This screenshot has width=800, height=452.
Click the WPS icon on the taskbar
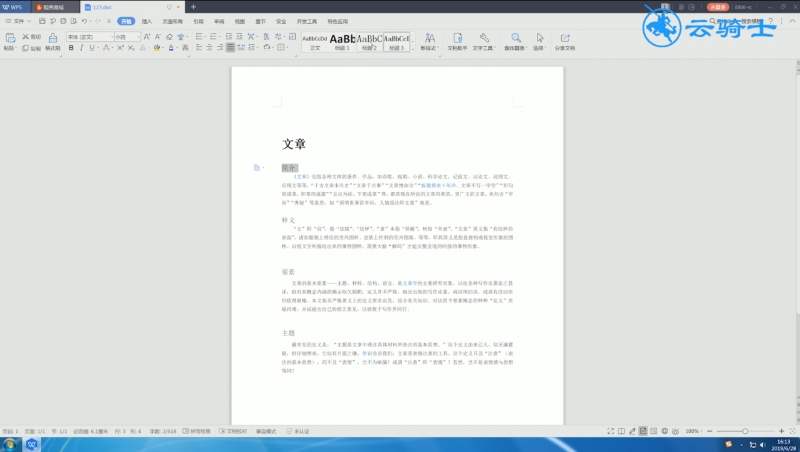[32, 444]
